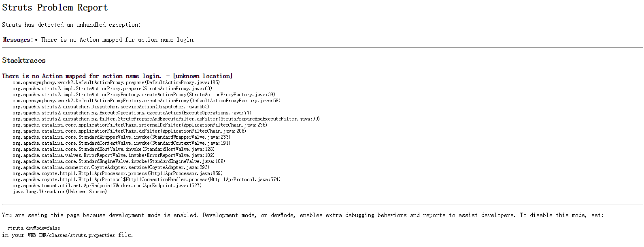The image size is (644, 247).
Task: Click stack line StrutsPrepareAndExecuteFilter.doFilter
Action: pos(166,119)
